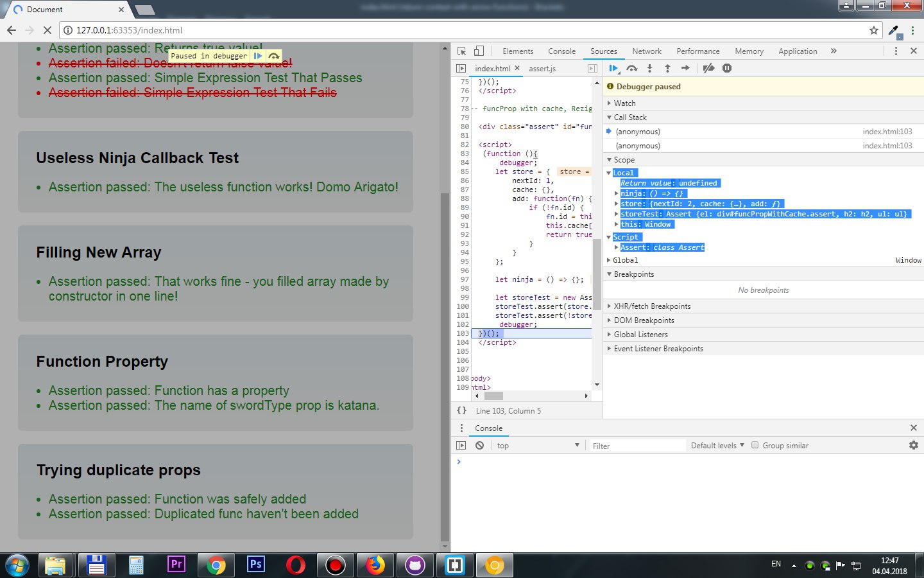This screenshot has width=924, height=578.
Task: Open Windows Start menu
Action: coord(17,565)
